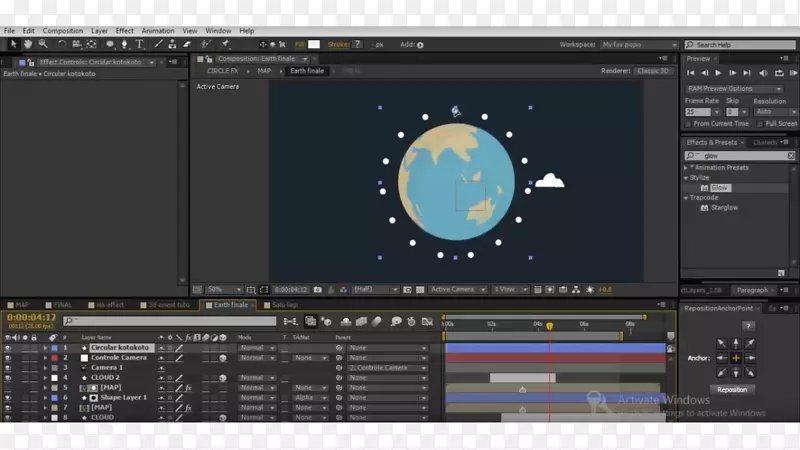800x450 pixels.
Task: Open the Active Camera view dropdown
Action: (x=457, y=290)
